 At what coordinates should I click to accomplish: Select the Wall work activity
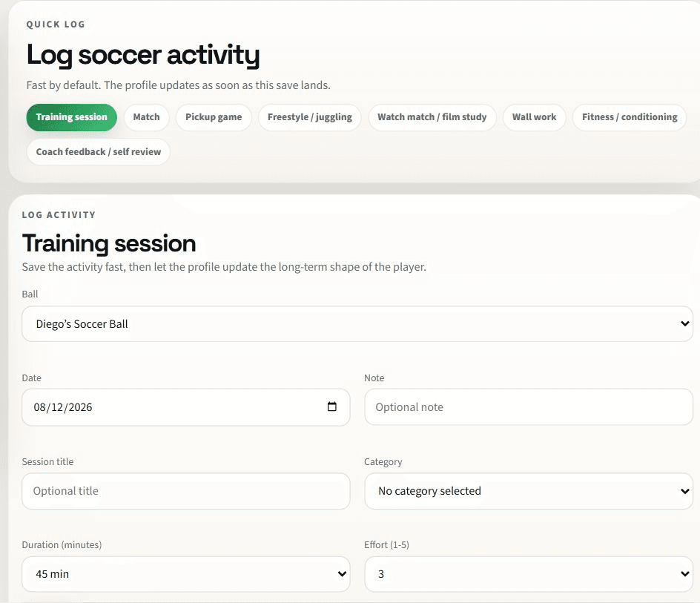click(x=535, y=117)
